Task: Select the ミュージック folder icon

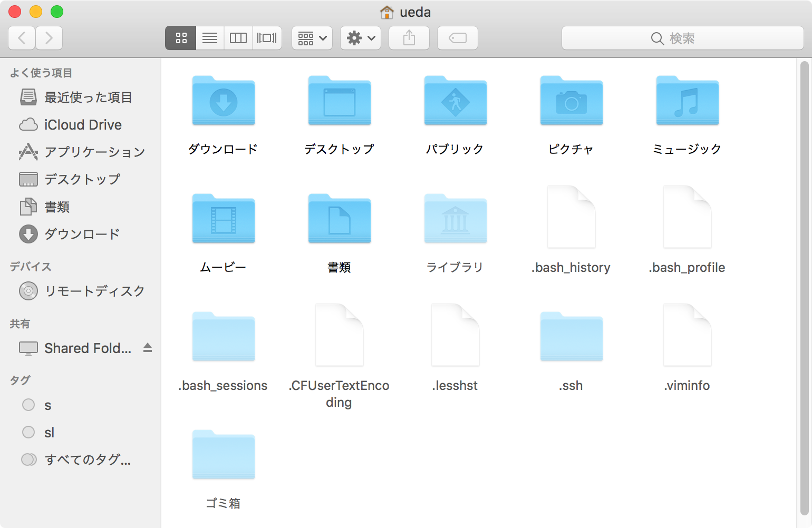Action: pyautogui.click(x=688, y=101)
